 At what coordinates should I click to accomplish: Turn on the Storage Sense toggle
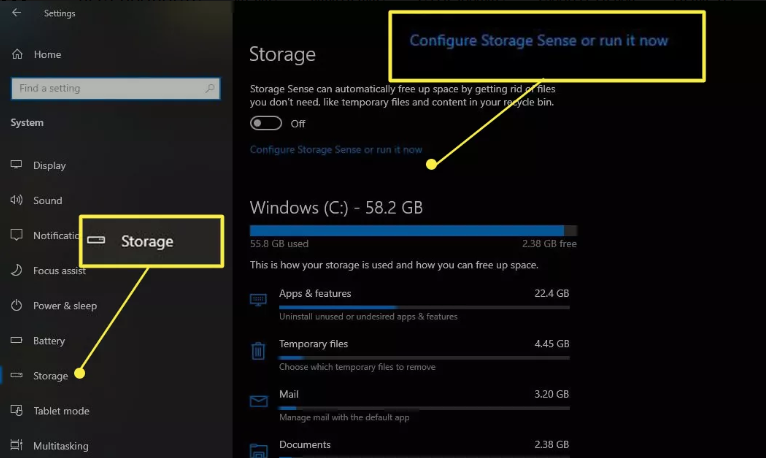pyautogui.click(x=266, y=123)
